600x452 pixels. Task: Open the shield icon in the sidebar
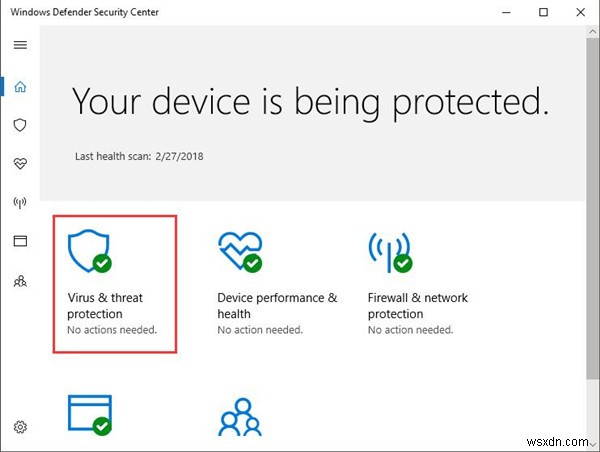[x=20, y=125]
